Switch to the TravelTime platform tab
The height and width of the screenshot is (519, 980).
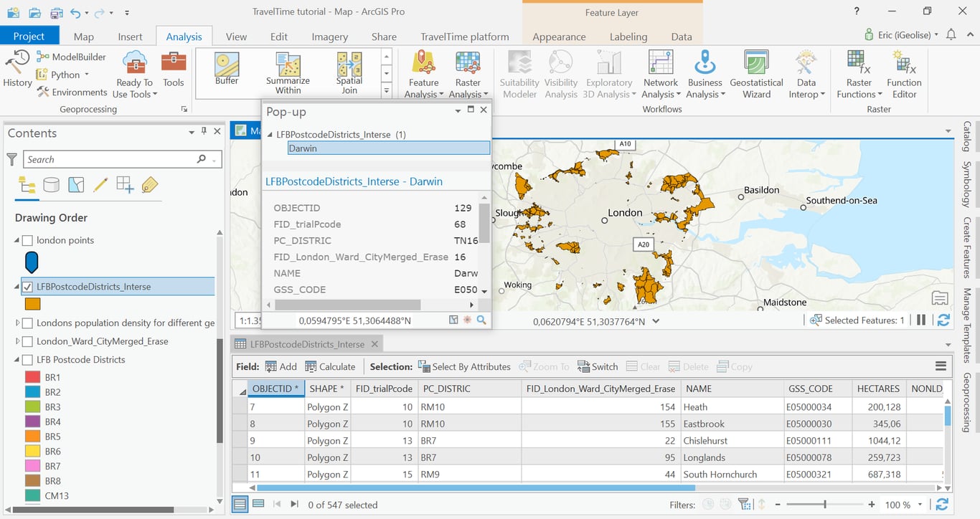(x=464, y=37)
